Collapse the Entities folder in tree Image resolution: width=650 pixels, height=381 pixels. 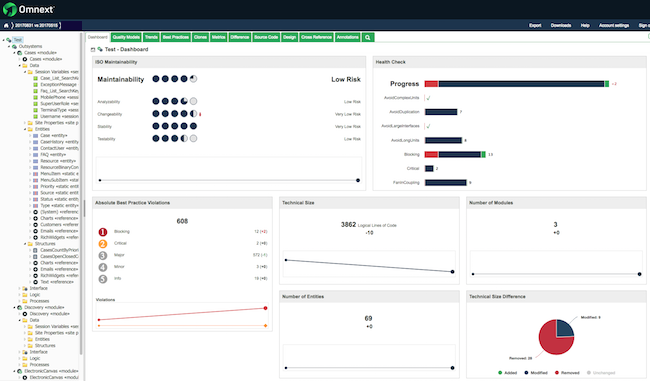tap(25, 129)
